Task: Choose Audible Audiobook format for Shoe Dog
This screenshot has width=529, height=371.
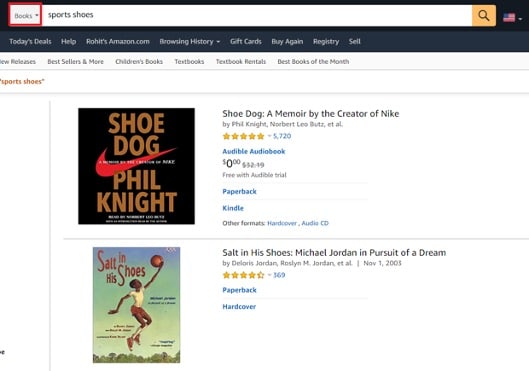Action: [x=254, y=151]
